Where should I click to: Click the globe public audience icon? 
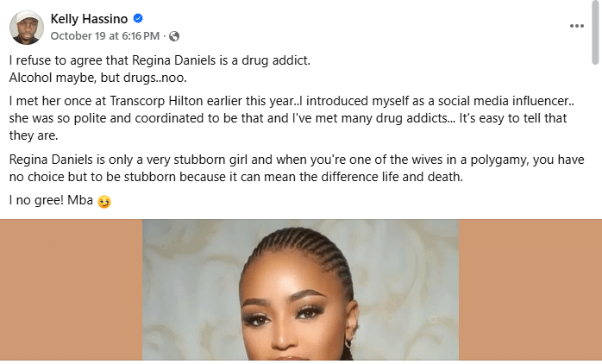[x=174, y=36]
